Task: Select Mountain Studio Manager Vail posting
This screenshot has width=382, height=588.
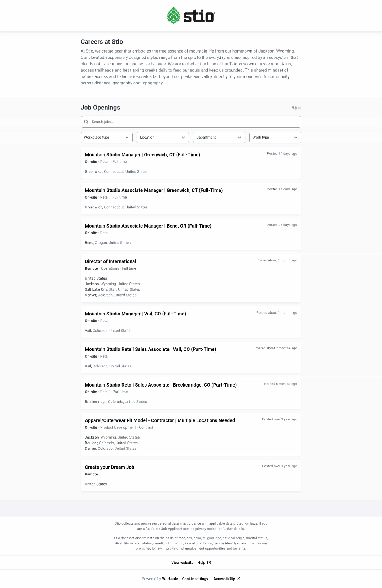Action: pyautogui.click(x=135, y=314)
